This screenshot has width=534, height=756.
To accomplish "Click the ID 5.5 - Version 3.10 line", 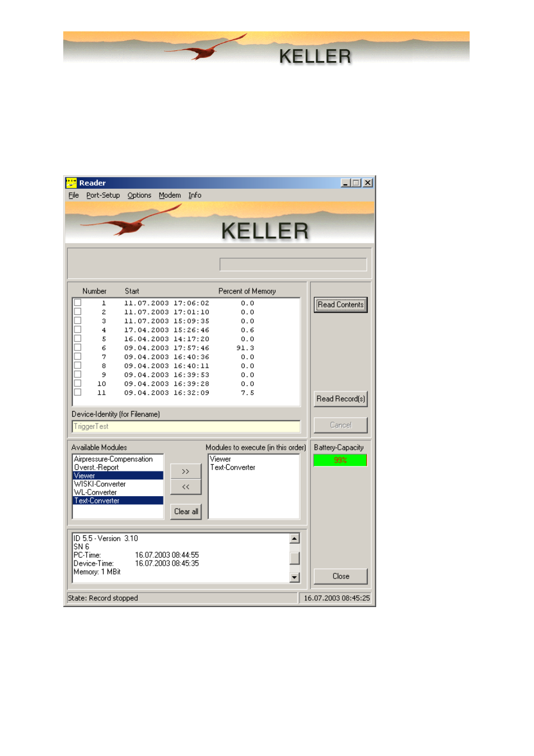I will pyautogui.click(x=106, y=538).
